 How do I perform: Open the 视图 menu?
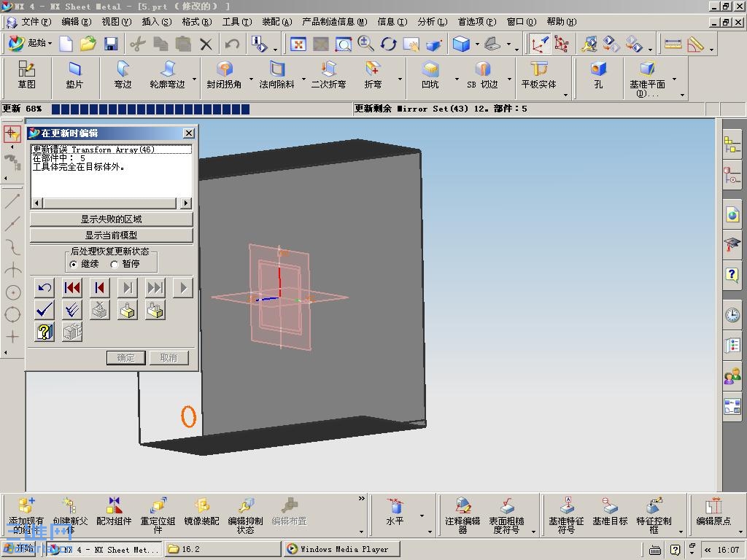[x=117, y=22]
